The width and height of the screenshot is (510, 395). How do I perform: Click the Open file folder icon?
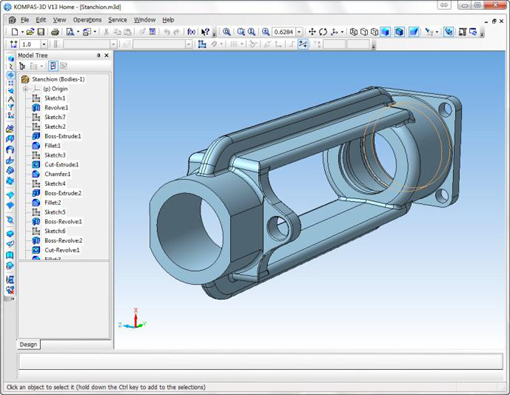30,32
